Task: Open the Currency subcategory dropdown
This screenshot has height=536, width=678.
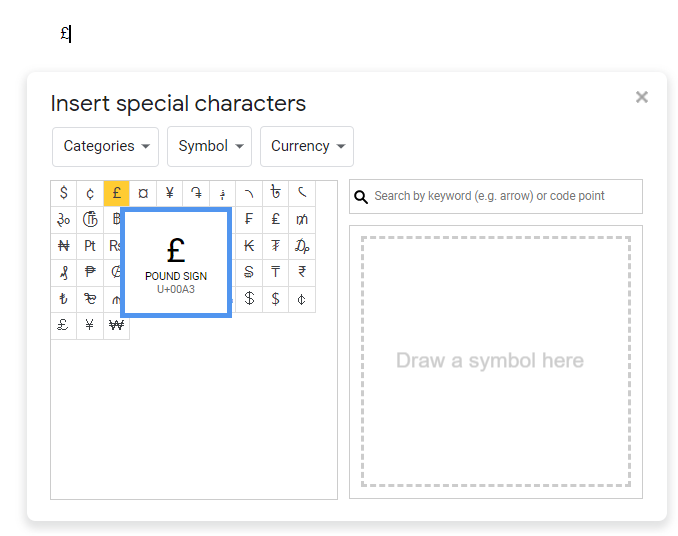Action: (306, 146)
